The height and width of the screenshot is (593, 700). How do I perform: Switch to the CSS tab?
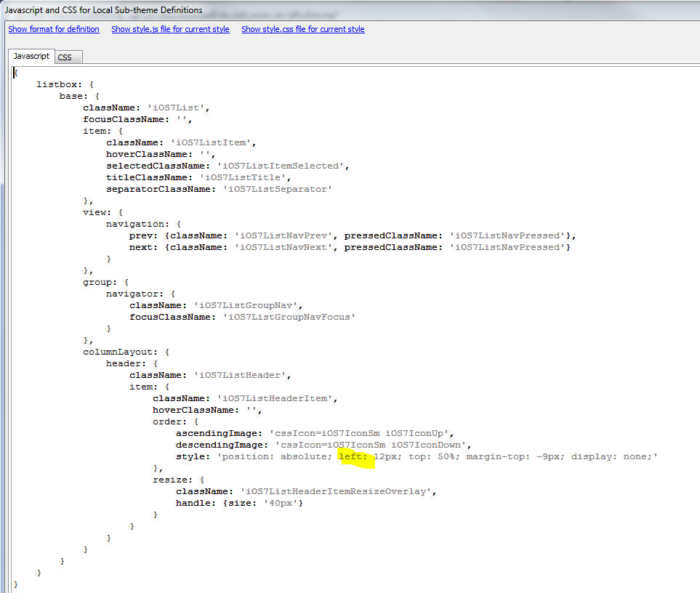[x=68, y=57]
